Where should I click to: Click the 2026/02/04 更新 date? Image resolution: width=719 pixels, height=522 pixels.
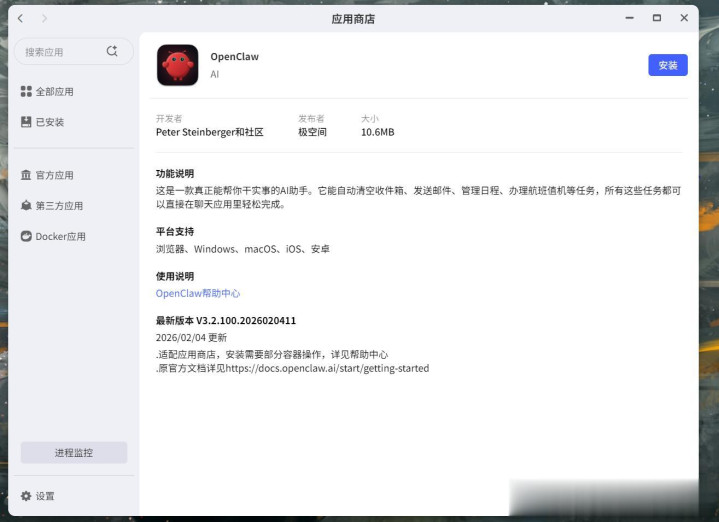[x=191, y=338]
